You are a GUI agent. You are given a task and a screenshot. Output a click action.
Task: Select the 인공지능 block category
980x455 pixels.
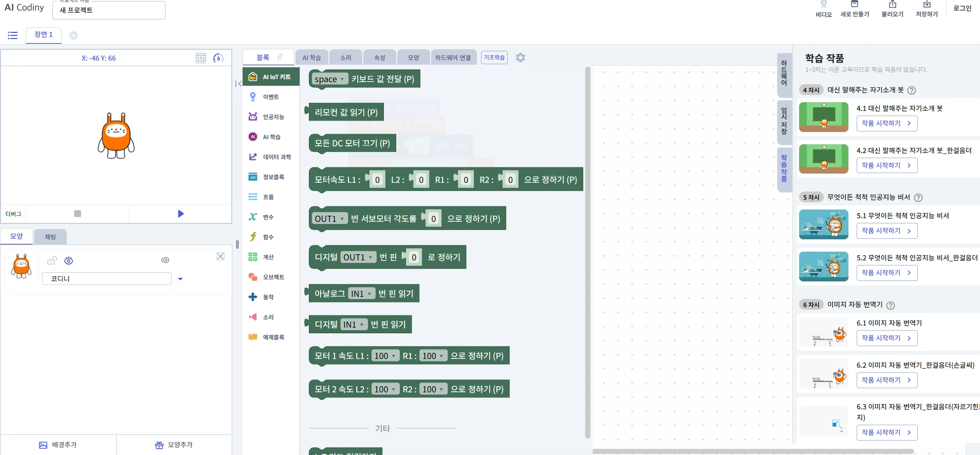click(271, 117)
